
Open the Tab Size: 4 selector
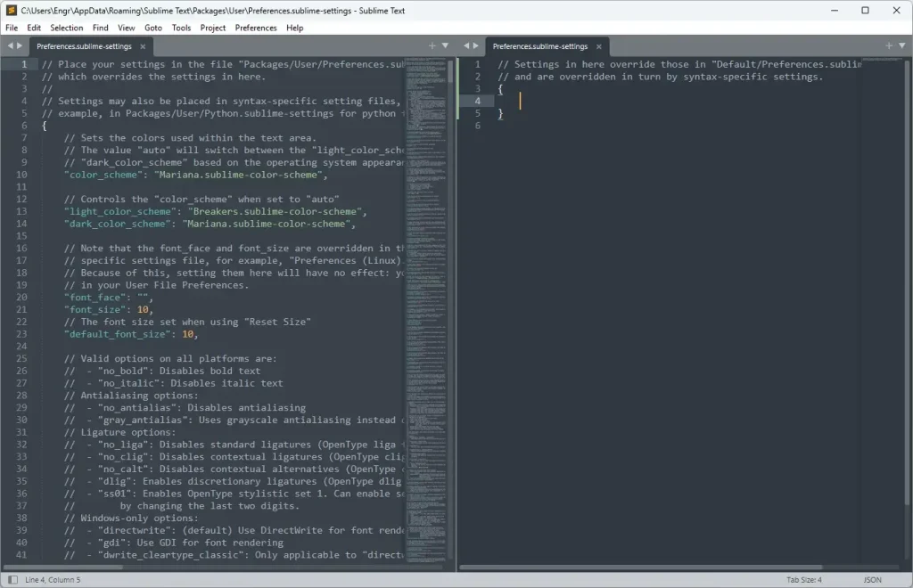(803, 579)
